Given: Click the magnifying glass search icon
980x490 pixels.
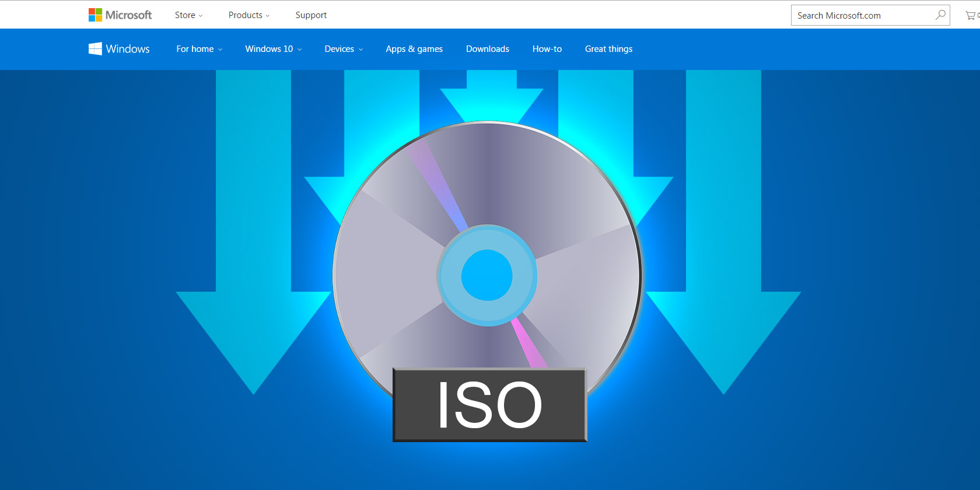Looking at the screenshot, I should (940, 15).
